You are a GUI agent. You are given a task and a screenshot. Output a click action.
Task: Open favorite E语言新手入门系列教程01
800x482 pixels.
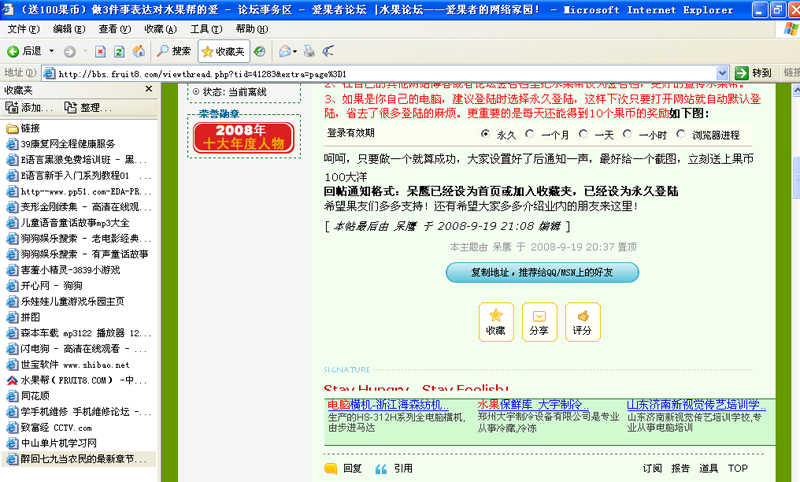pos(78,175)
